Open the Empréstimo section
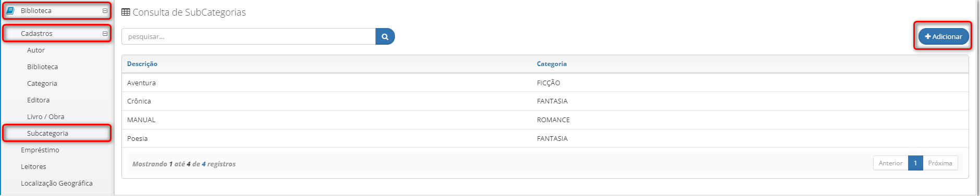 [x=40, y=150]
